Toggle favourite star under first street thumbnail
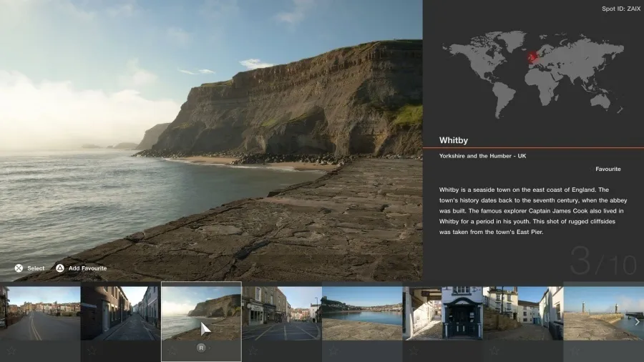 (x=11, y=351)
